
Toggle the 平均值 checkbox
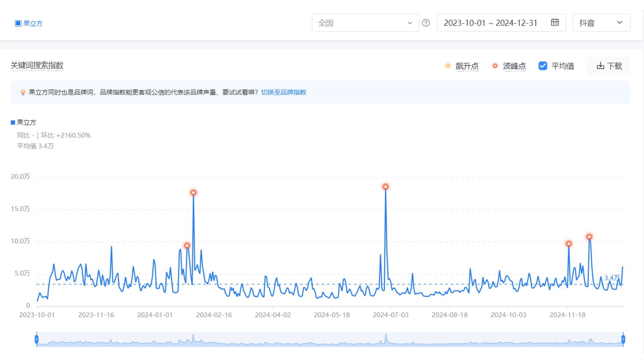(x=543, y=66)
